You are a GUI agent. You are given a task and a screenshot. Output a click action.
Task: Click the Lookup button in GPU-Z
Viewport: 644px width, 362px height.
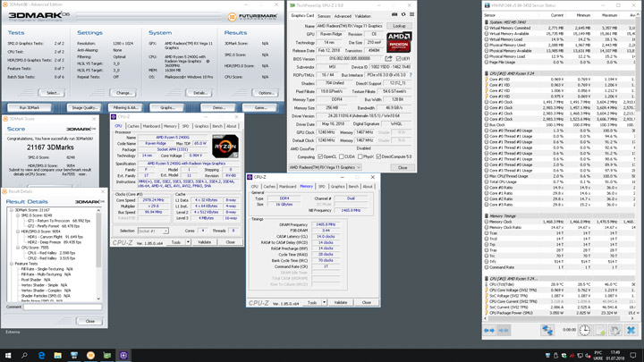(400, 26)
